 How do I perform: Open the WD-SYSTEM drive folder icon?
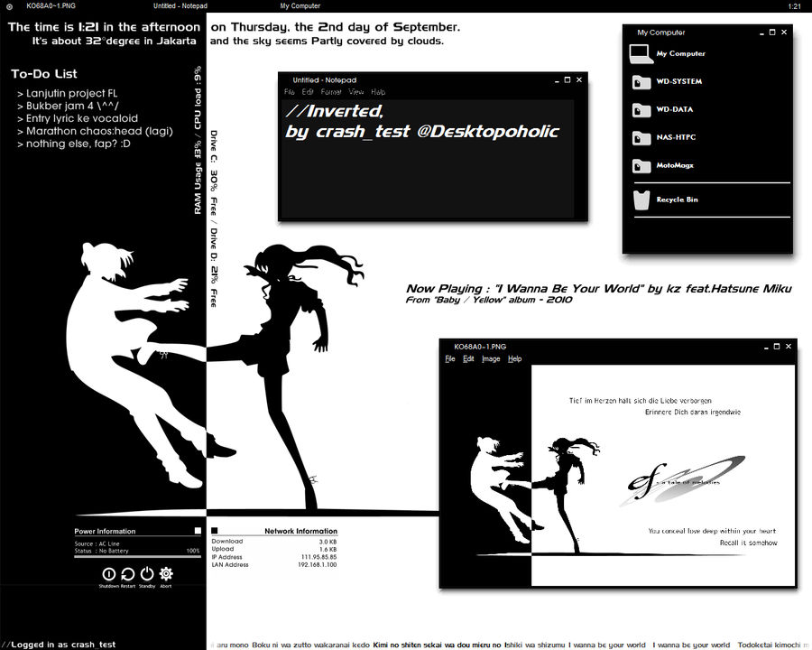(641, 82)
